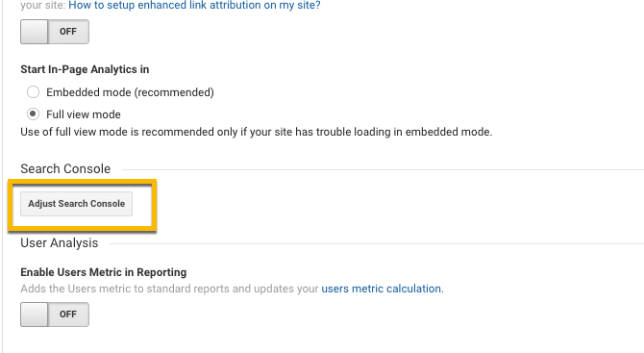This screenshot has width=644, height=353.
Task: Click the Enable Users Metric in Reporting heading
Action: [x=104, y=272]
